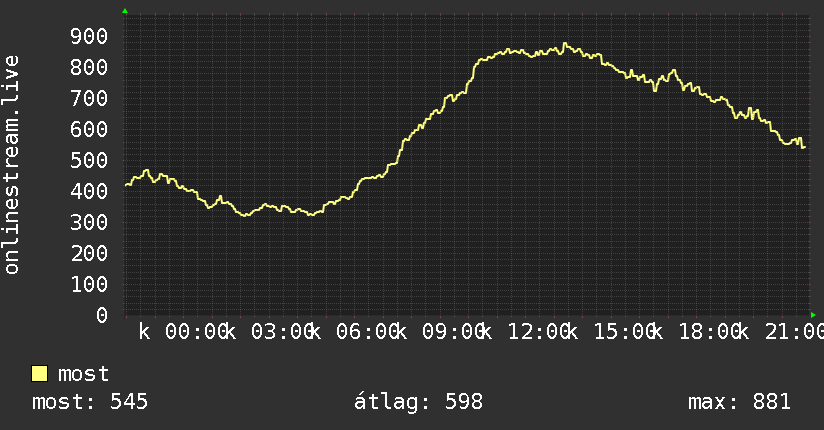
Task: Click the 'átlag: 598' average value
Action: 418,402
